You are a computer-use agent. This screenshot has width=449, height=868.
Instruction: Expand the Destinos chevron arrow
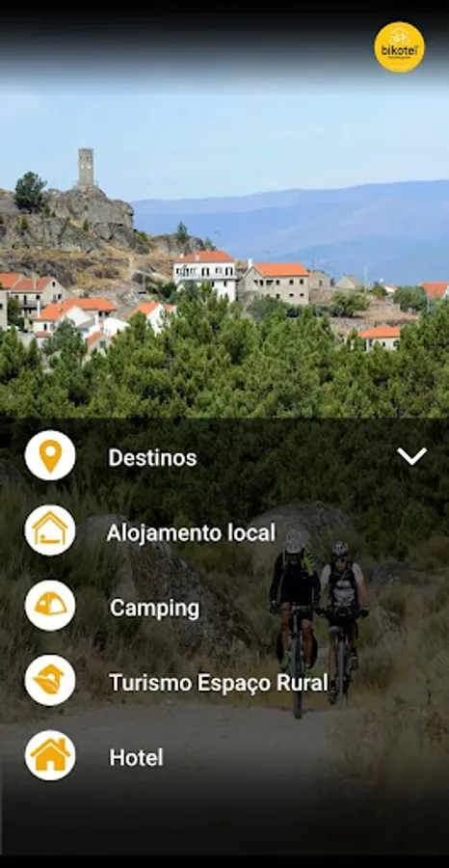(412, 456)
